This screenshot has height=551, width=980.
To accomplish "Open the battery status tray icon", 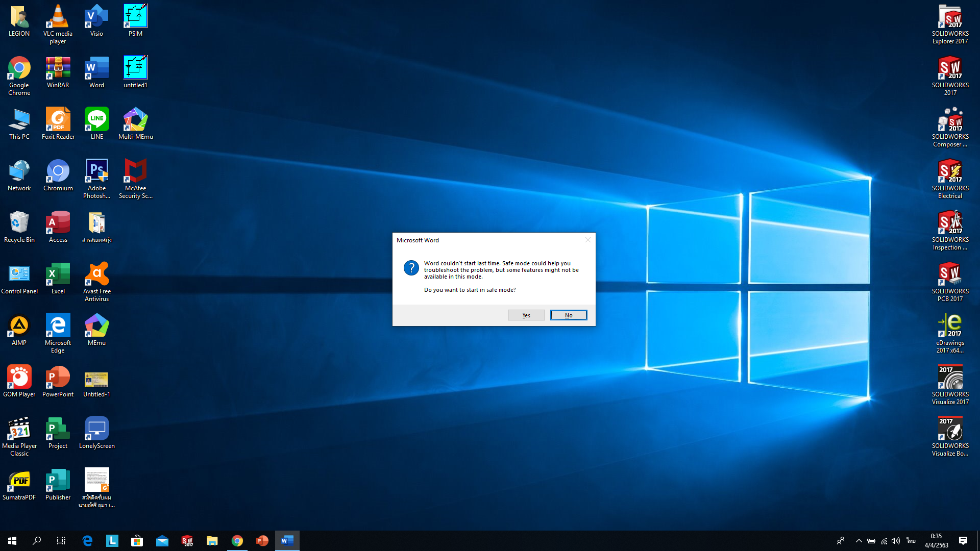I will tap(871, 541).
